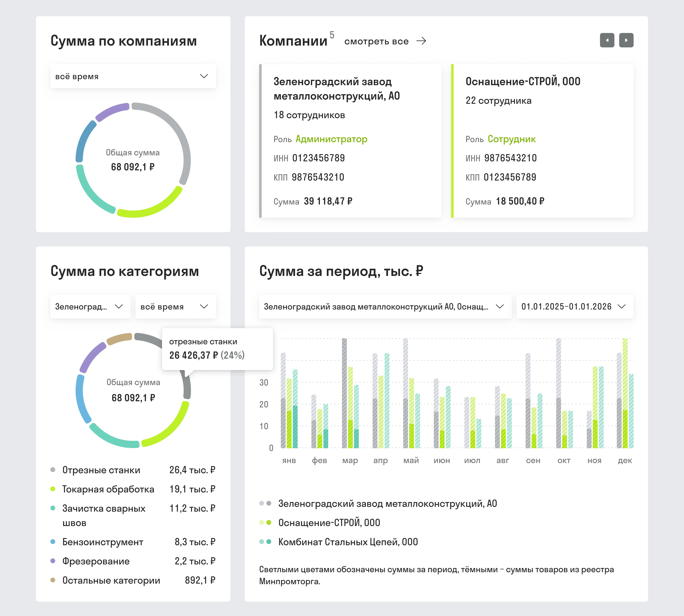The height and width of the screenshot is (616, 684).
Task: Click the 'сен' month label
Action: tap(533, 460)
